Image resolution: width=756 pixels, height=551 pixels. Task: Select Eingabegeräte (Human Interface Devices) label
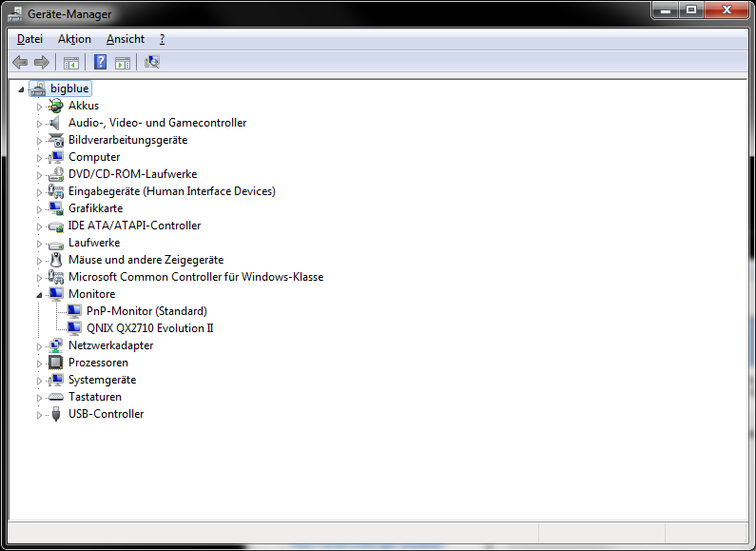tap(172, 191)
